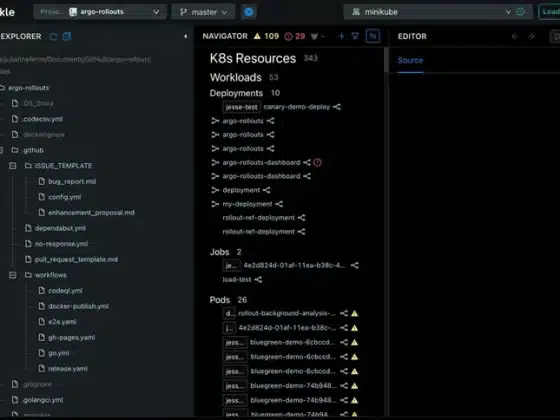
Task: Collapse the Jobs section
Action: coord(219,252)
